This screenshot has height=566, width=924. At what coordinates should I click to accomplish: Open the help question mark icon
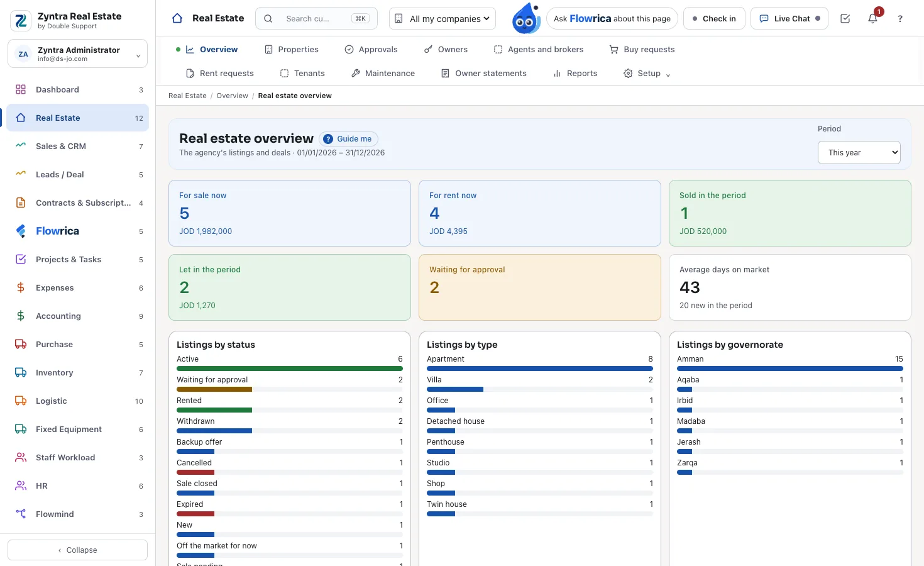(x=900, y=19)
